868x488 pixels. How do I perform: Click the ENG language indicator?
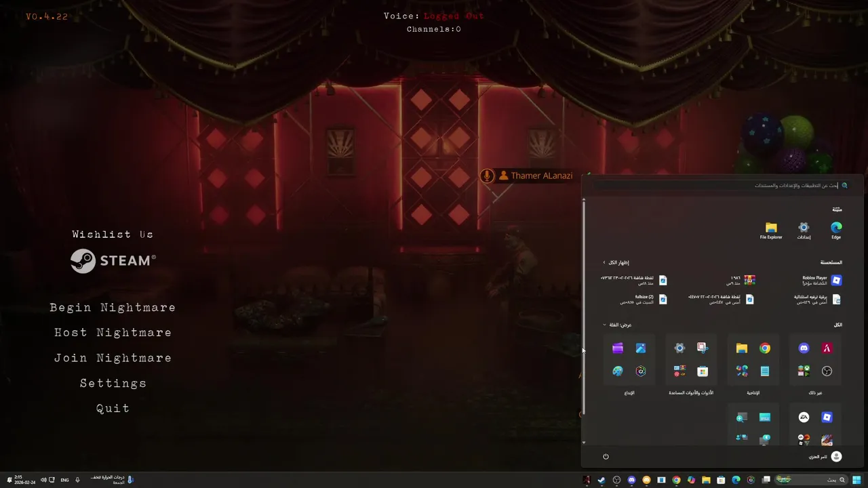pyautogui.click(x=64, y=480)
